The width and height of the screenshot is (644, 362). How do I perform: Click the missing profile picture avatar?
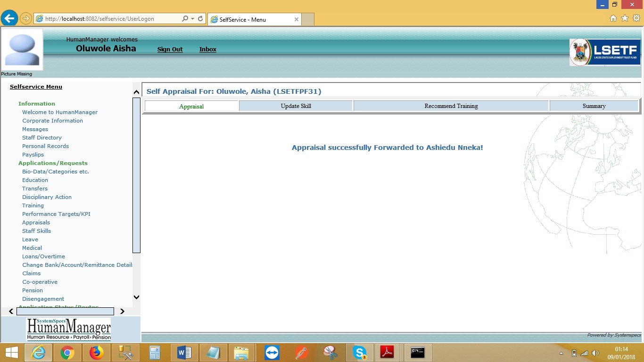22,49
